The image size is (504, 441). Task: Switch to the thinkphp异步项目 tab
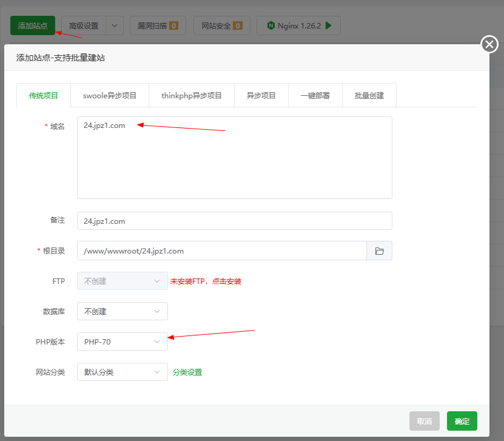(x=192, y=95)
